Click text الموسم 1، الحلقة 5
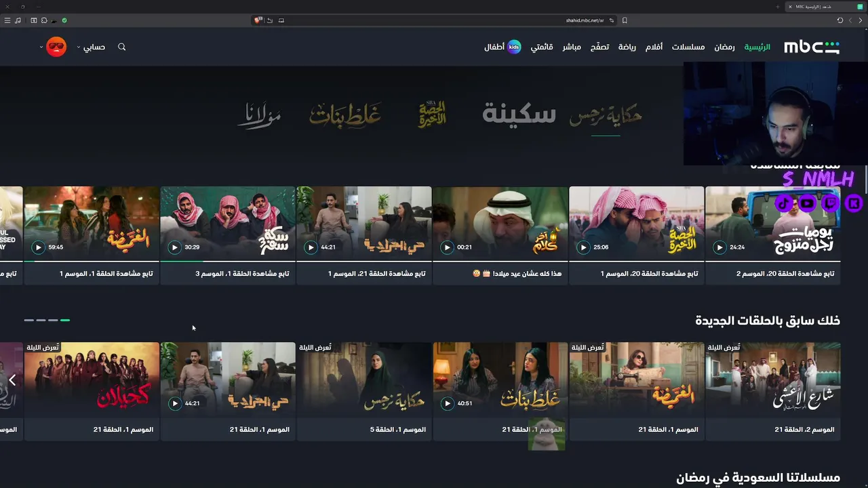868x488 pixels. click(x=398, y=430)
